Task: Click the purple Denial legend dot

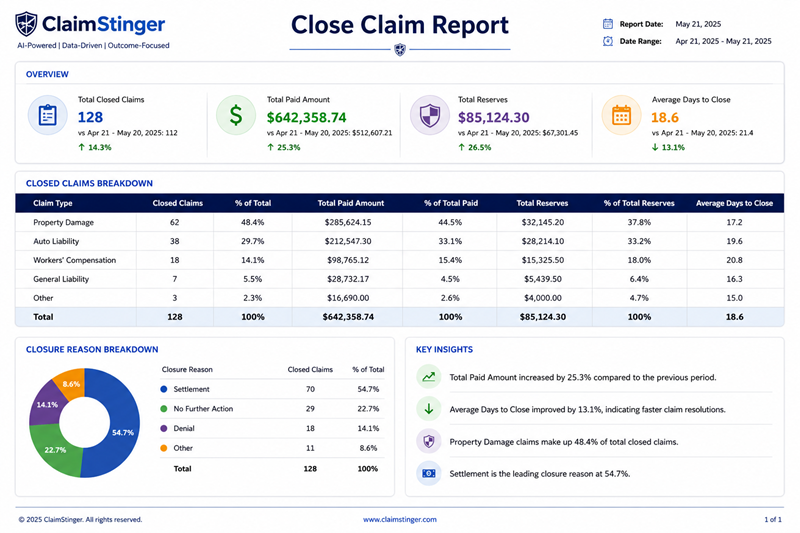Action: point(164,428)
